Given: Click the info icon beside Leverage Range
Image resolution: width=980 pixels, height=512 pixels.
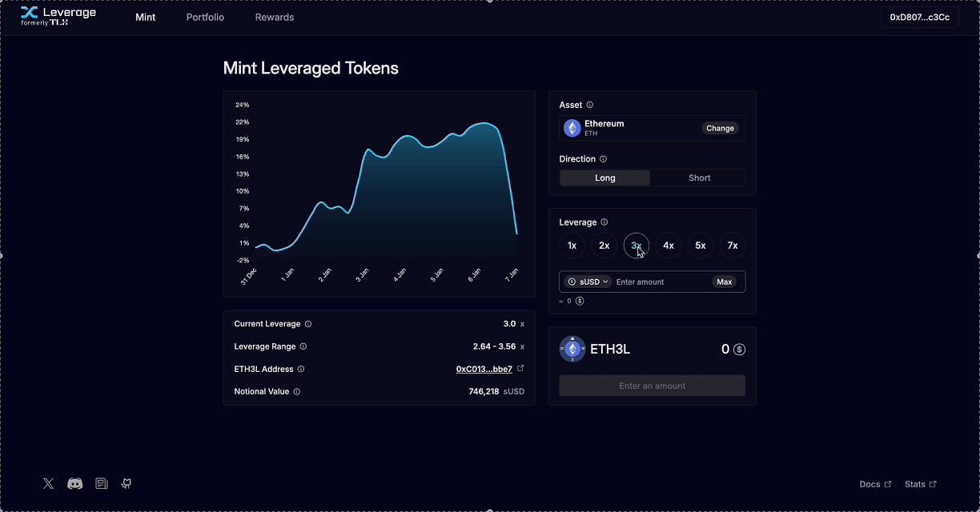Looking at the screenshot, I should [303, 346].
